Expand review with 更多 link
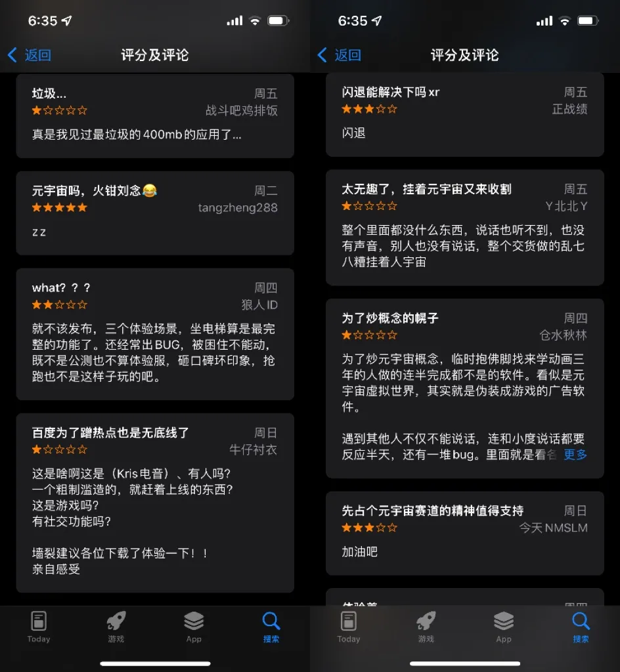This screenshot has width=620, height=672. (x=575, y=454)
